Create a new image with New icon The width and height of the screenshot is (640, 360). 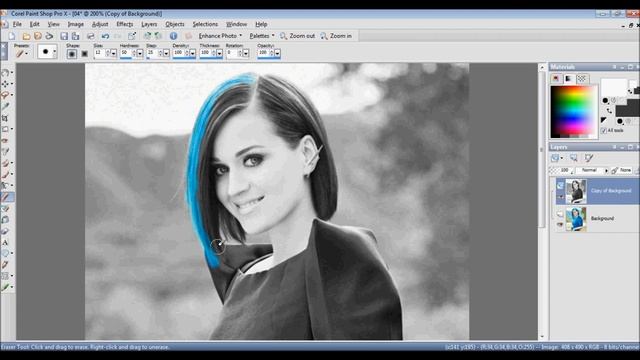(12, 36)
